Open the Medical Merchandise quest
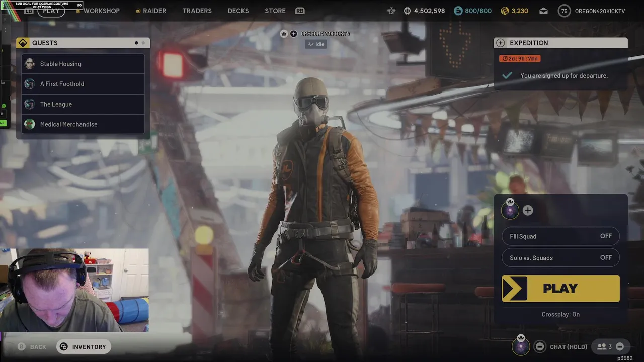 83,124
